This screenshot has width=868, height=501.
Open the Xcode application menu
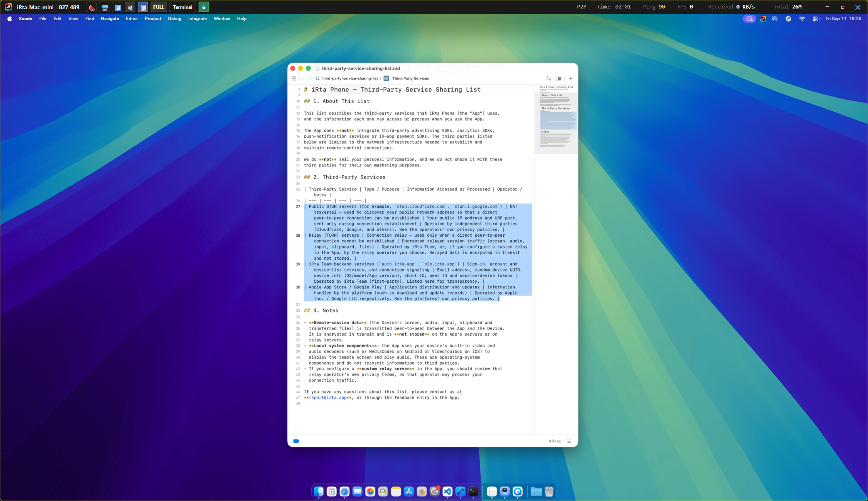(x=25, y=19)
